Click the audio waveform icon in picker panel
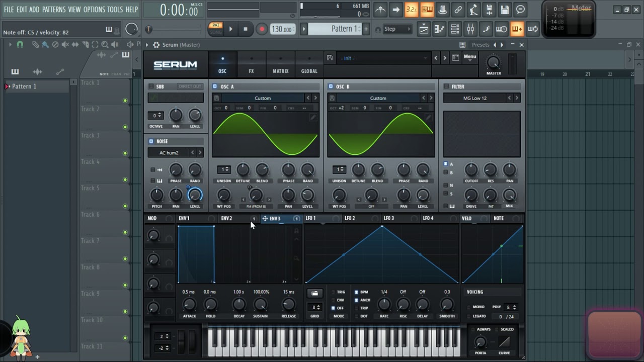 (x=37, y=71)
